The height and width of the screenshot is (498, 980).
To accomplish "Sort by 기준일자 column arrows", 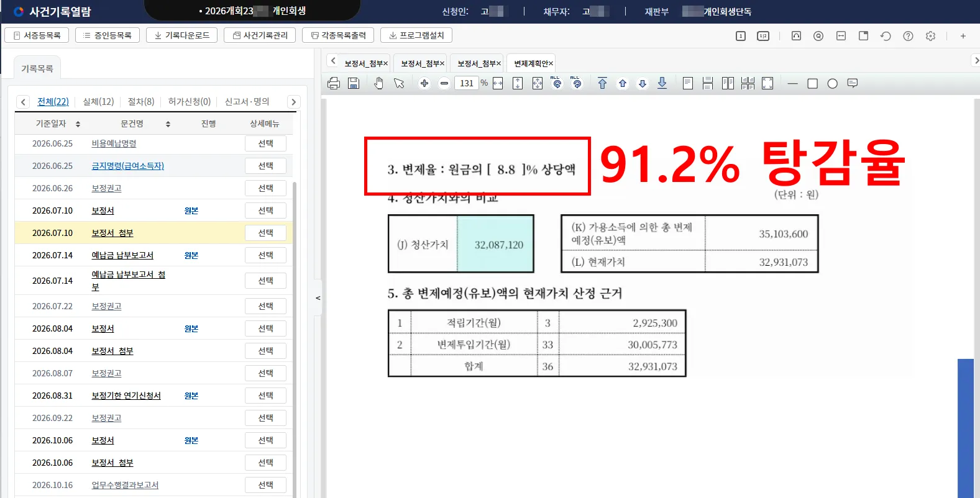I will (x=78, y=124).
